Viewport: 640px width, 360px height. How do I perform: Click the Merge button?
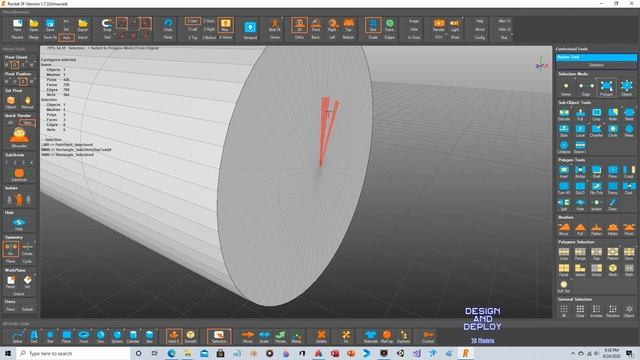(x=33, y=38)
